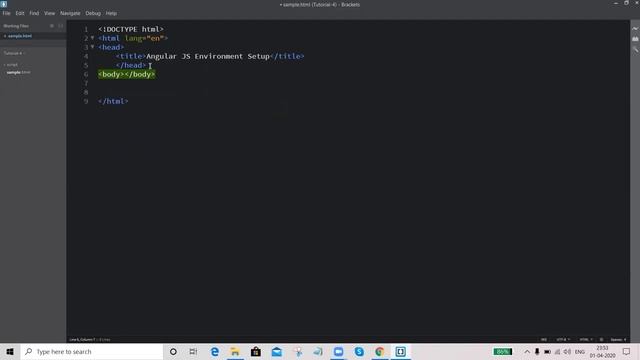Click the volume speaker tray icon
The image size is (640, 360).
pos(567,351)
